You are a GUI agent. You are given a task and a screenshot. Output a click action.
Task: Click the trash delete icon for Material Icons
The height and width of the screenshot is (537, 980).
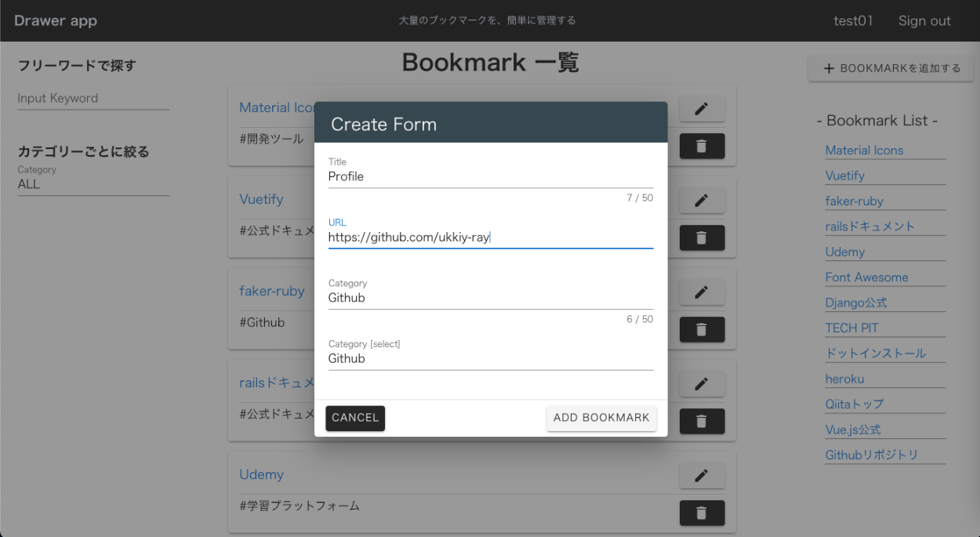click(x=701, y=146)
